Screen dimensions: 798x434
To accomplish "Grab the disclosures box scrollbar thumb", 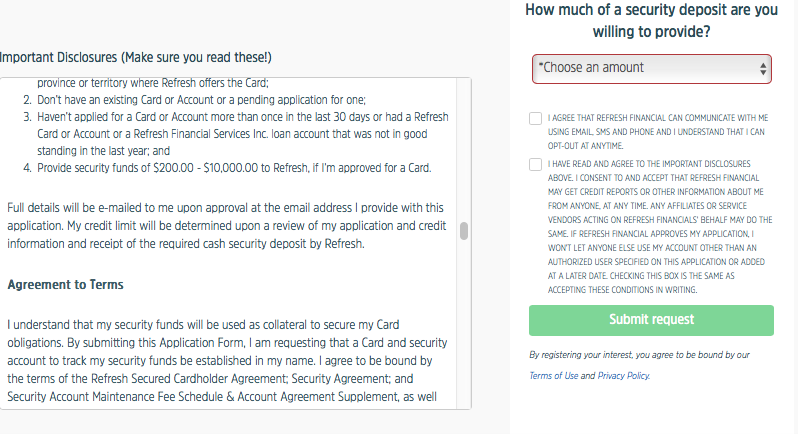I will click(x=464, y=231).
